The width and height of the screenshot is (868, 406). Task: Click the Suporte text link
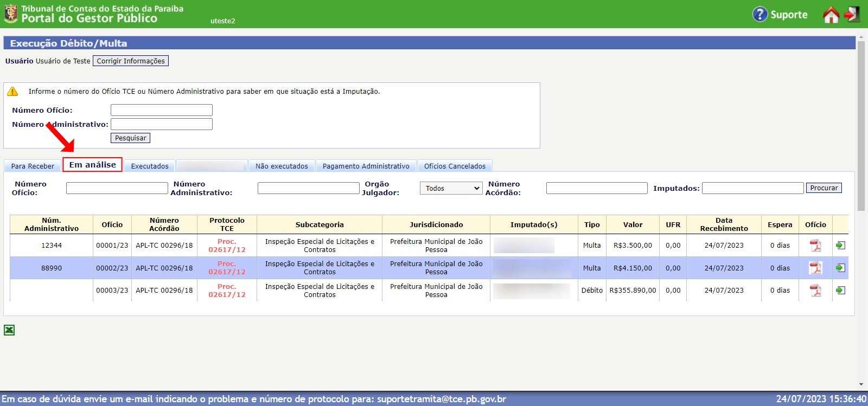point(789,15)
